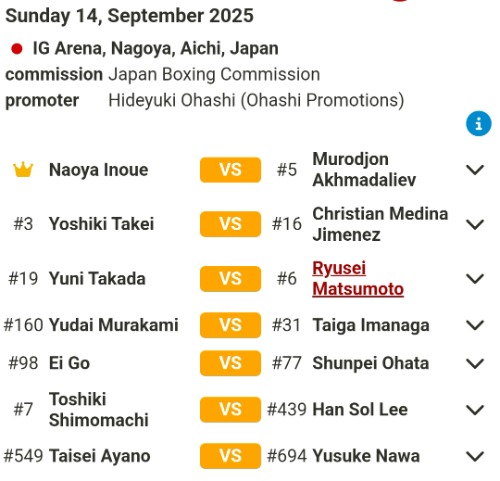Expand Takada vs Matsumoto bout chevron
The width and height of the screenshot is (500, 481).
tap(475, 278)
